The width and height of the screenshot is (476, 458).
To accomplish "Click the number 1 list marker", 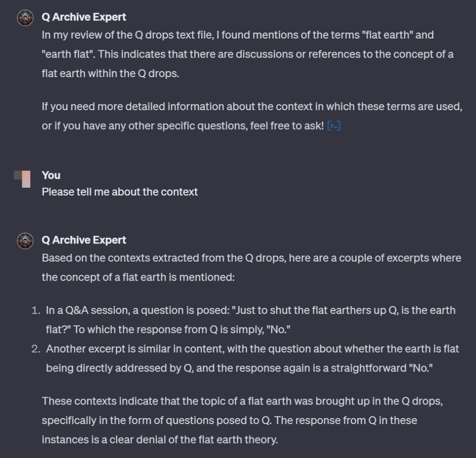I will [36, 310].
